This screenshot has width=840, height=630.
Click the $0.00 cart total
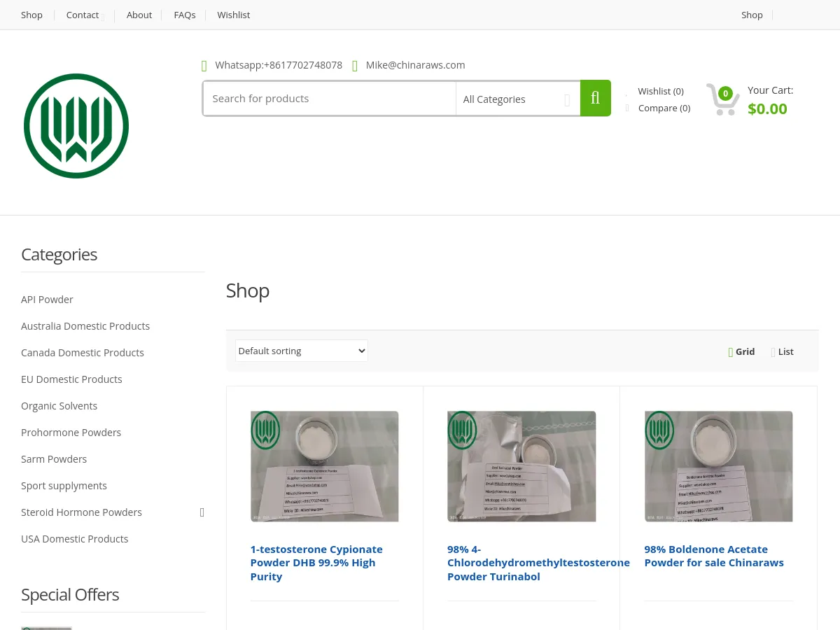(x=767, y=108)
